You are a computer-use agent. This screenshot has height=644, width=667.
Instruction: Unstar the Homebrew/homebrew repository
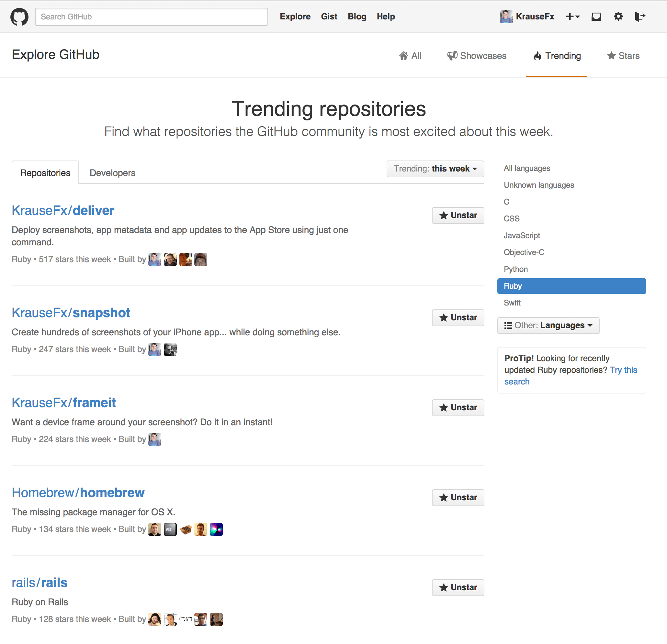pos(458,497)
